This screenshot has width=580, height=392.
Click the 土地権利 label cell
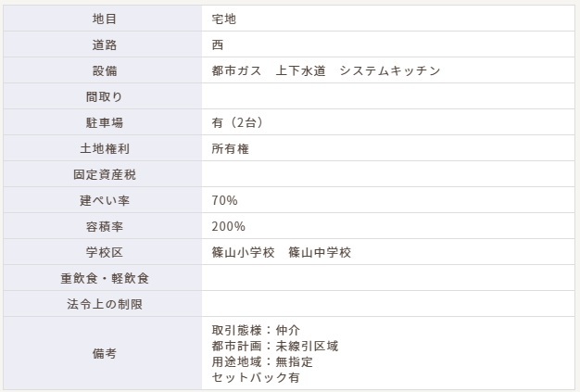tap(103, 148)
